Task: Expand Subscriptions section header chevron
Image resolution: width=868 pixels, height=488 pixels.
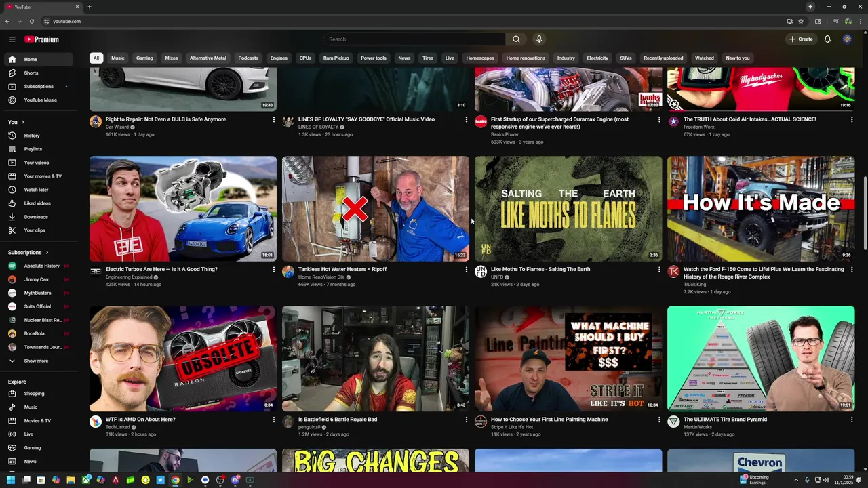Action: (x=47, y=253)
